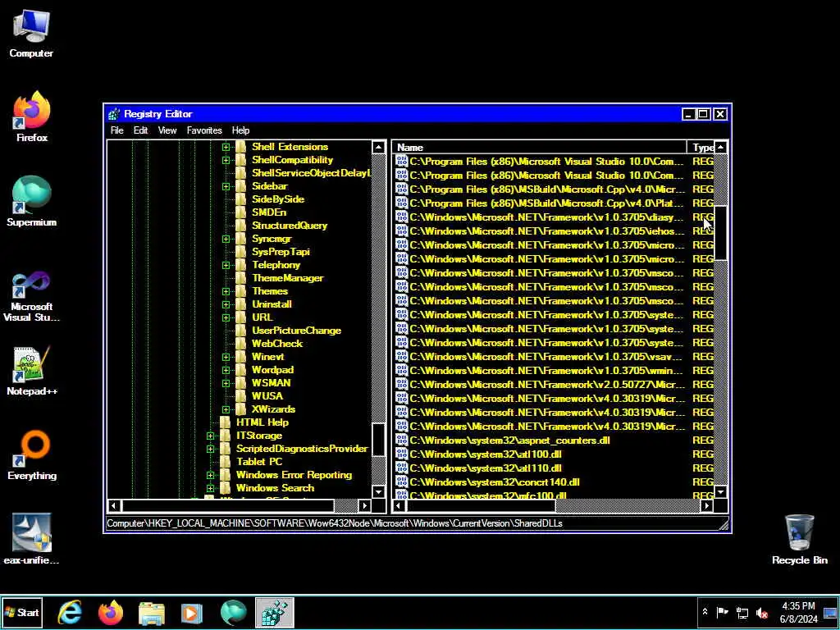Launch the Supermium desktop shortcut
Screen dimensions: 840x630
(x=32, y=201)
